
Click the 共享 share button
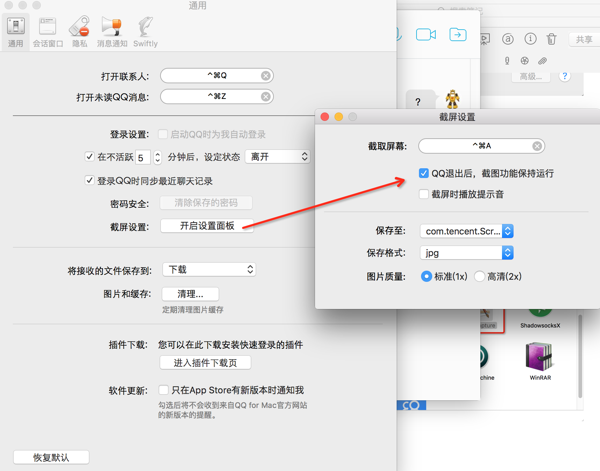(584, 39)
